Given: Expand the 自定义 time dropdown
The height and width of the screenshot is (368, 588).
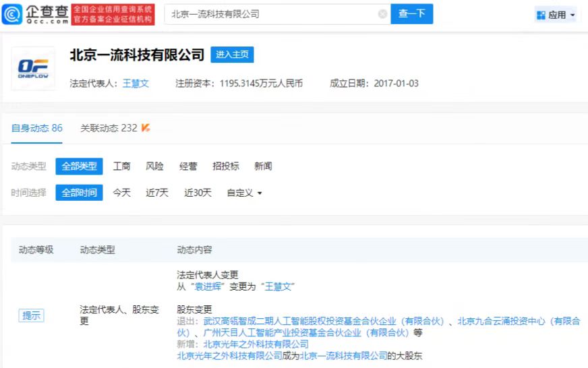Looking at the screenshot, I should point(244,193).
